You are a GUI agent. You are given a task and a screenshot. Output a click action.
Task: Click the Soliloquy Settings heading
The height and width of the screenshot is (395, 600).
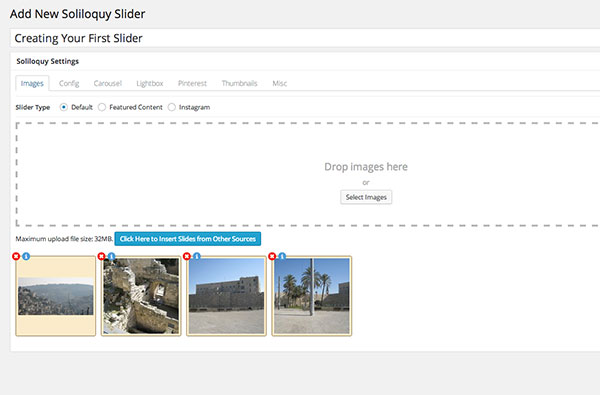pyautogui.click(x=47, y=61)
